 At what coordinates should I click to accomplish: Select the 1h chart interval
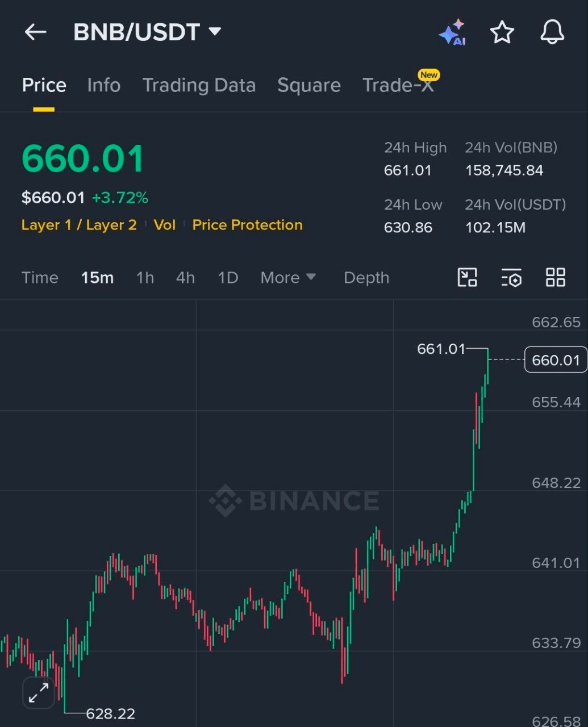coord(145,278)
